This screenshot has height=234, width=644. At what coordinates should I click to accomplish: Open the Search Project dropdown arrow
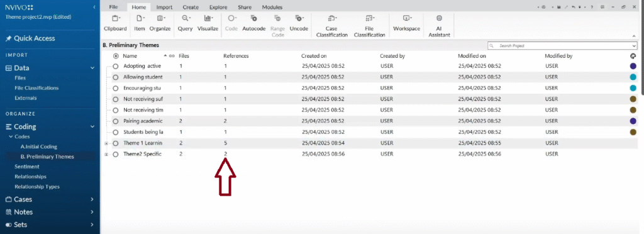(634, 45)
